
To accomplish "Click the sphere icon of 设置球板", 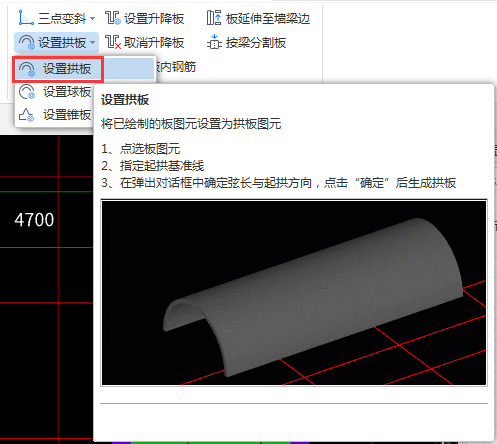I will [27, 92].
